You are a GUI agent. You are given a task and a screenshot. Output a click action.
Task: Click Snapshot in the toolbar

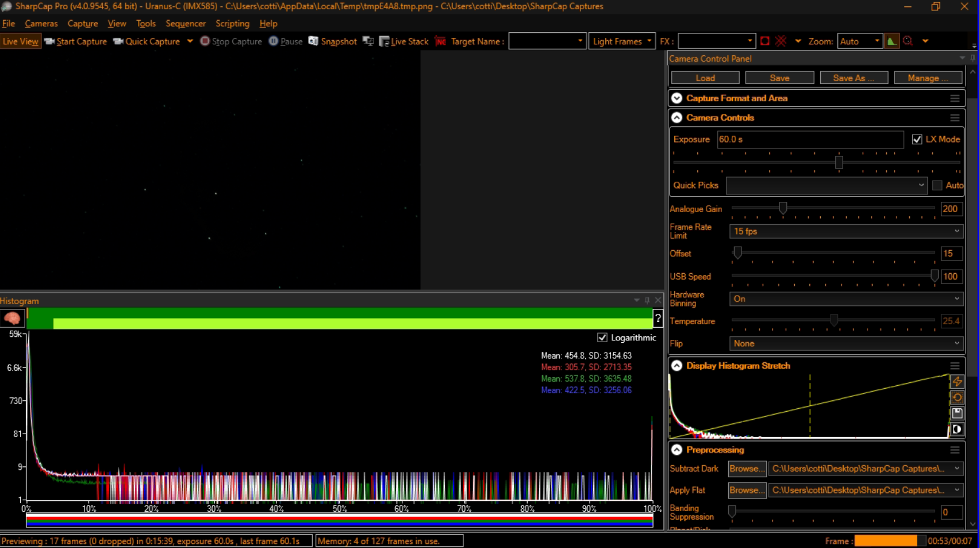[333, 41]
